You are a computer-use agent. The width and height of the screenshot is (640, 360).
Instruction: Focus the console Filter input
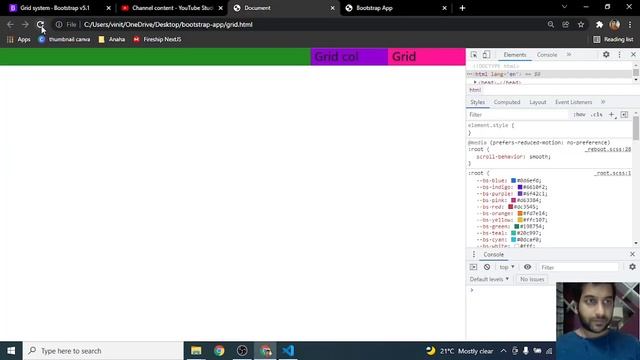coord(578,267)
